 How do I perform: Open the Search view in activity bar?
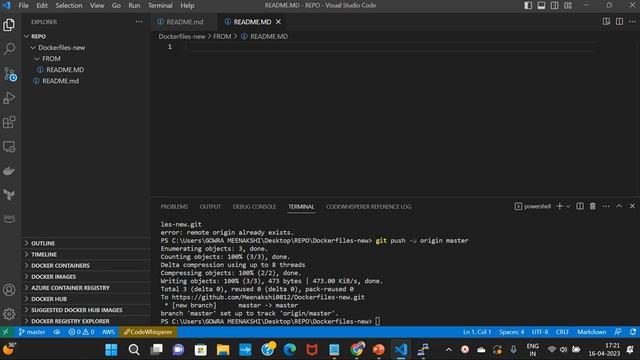click(x=9, y=49)
